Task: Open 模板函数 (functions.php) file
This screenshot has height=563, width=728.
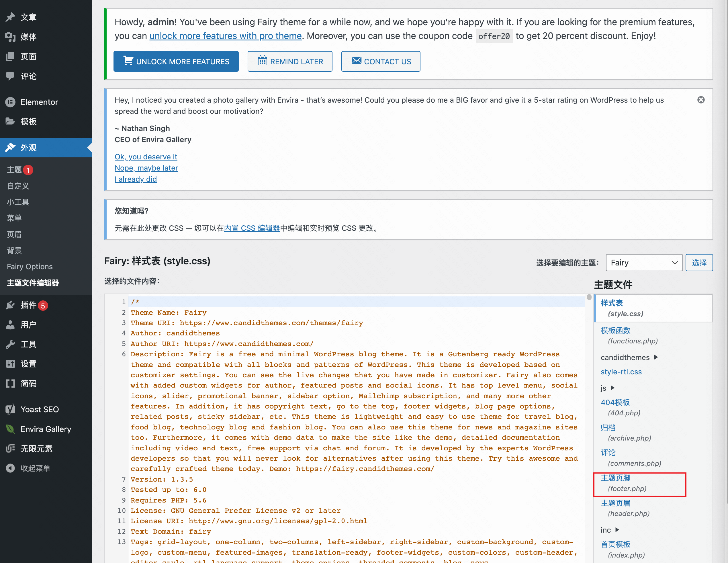Action: (x=629, y=335)
